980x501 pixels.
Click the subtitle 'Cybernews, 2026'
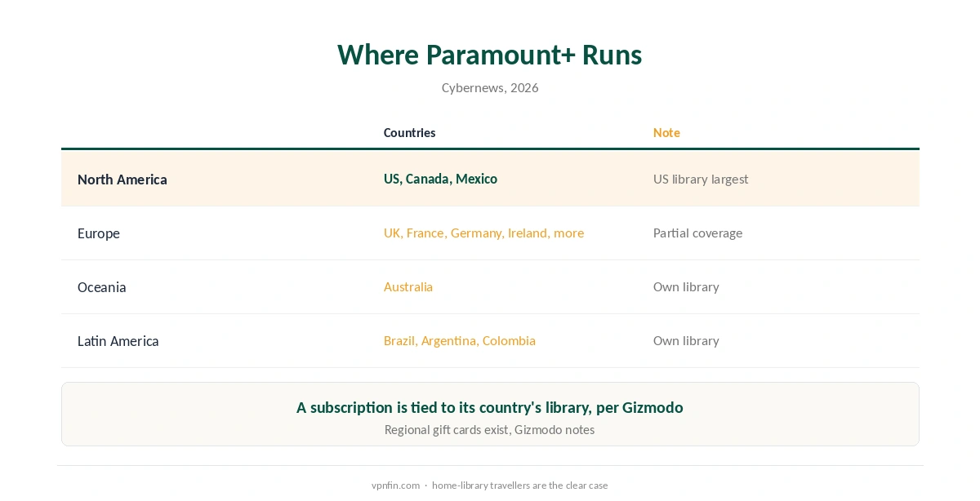pos(490,87)
